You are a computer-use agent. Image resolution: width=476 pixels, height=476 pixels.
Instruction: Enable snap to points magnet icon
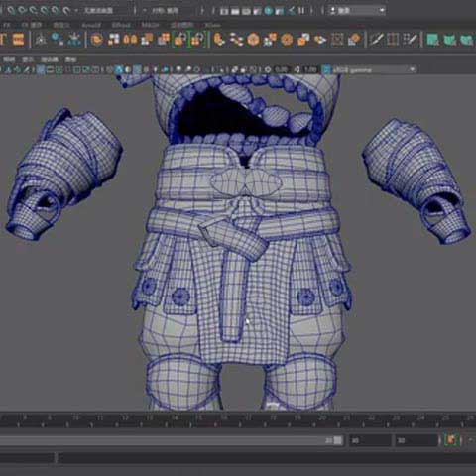point(33,11)
